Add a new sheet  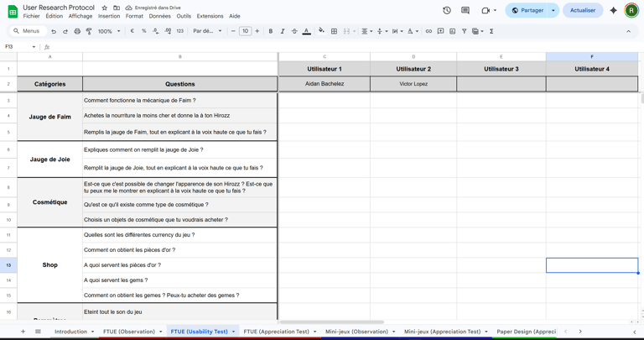[23, 332]
